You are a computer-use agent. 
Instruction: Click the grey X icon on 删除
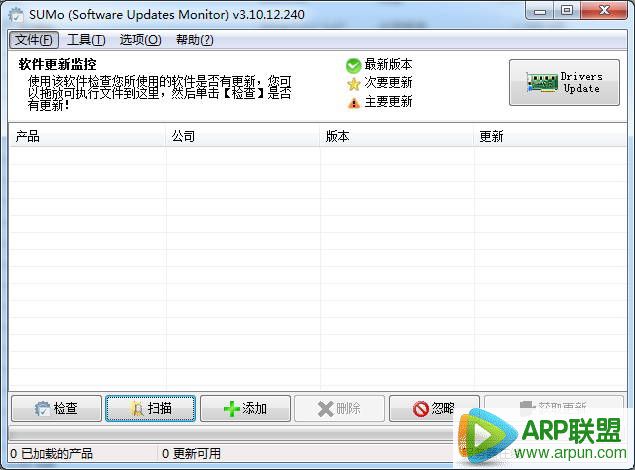326,409
